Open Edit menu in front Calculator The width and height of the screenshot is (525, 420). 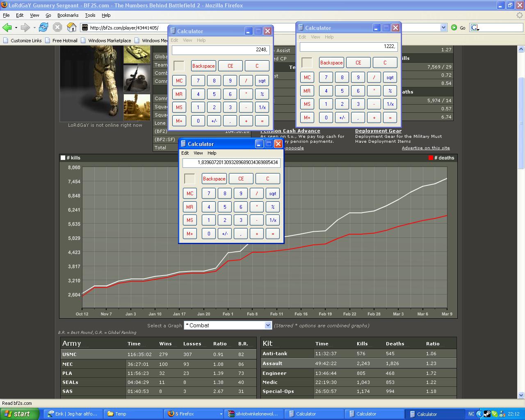(x=185, y=153)
